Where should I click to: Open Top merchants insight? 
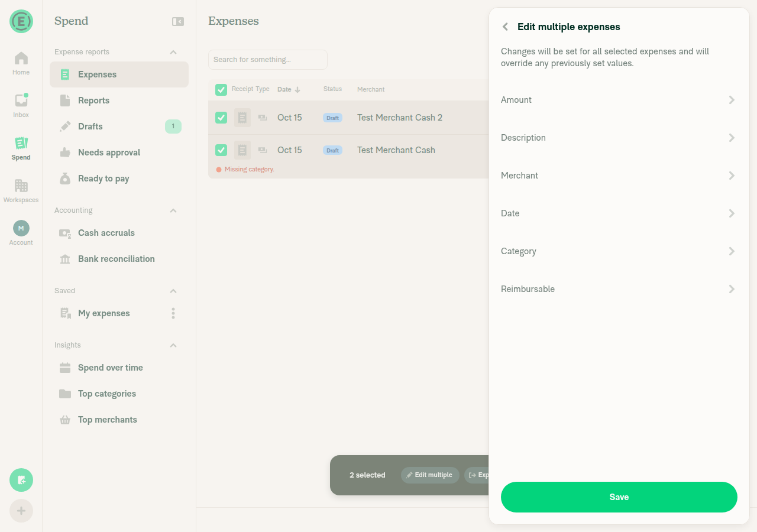coord(119,420)
